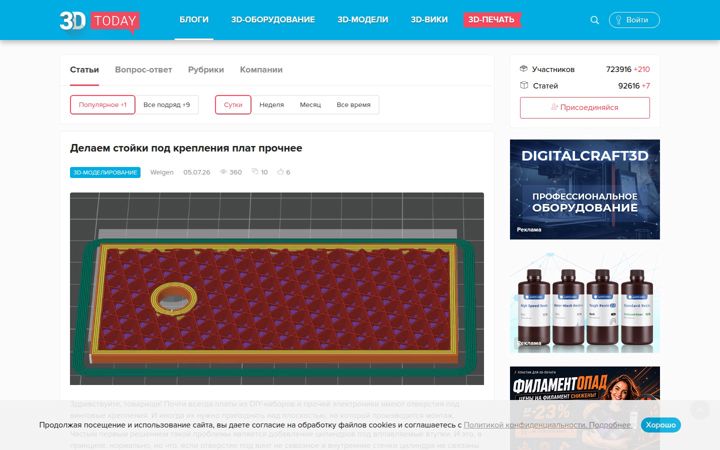This screenshot has width=720, height=450.
Task: Open the ФИЛАМЕНТОПАД advertisement banner
Action: (585, 408)
